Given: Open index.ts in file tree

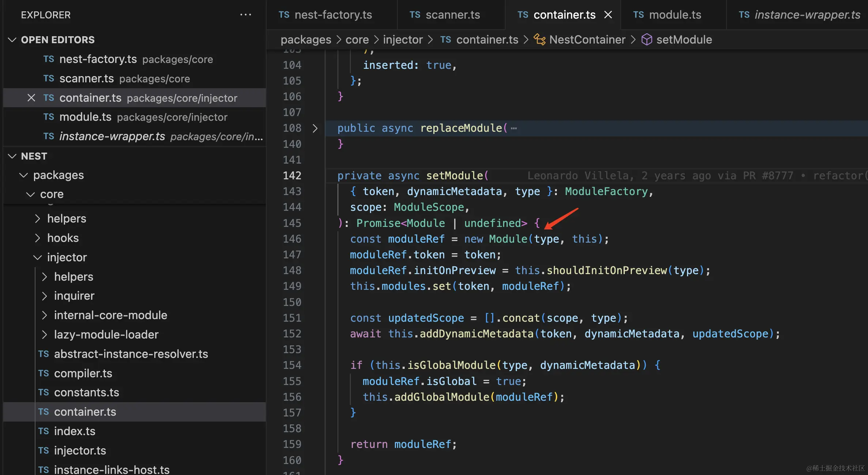Looking at the screenshot, I should click(135, 431).
